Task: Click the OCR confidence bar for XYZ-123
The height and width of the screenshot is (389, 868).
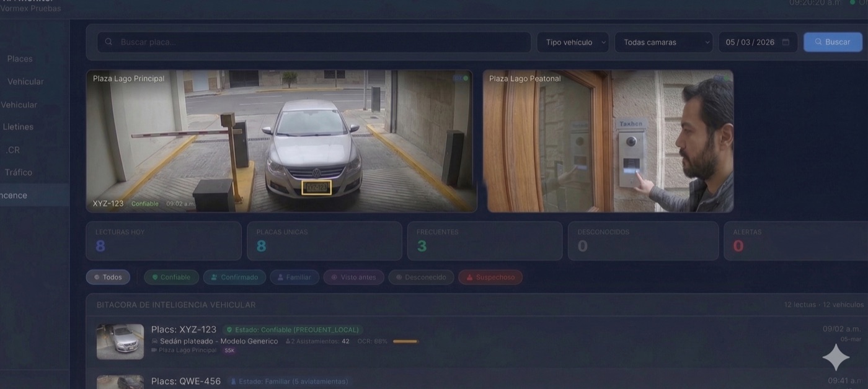Action: (404, 341)
